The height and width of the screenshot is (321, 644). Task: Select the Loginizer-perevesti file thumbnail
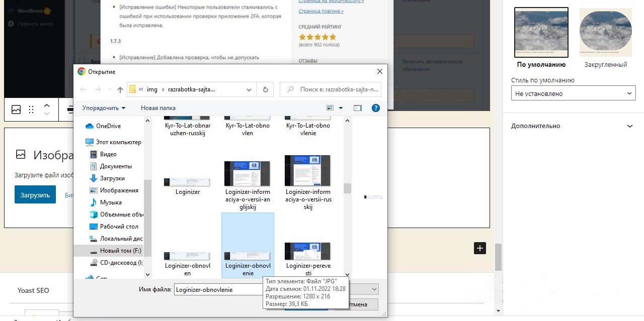click(x=307, y=256)
